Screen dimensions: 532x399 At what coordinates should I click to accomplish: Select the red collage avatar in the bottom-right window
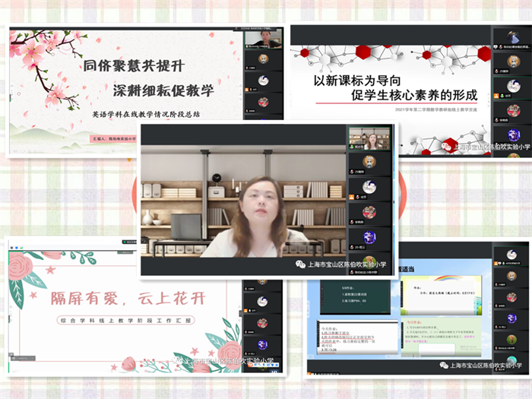[511, 297]
